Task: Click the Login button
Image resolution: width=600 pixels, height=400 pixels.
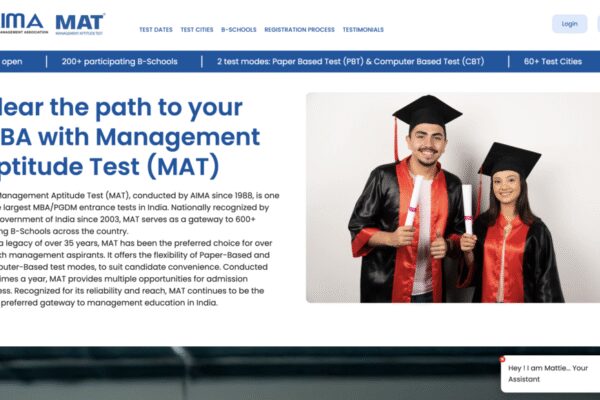Action: (569, 24)
